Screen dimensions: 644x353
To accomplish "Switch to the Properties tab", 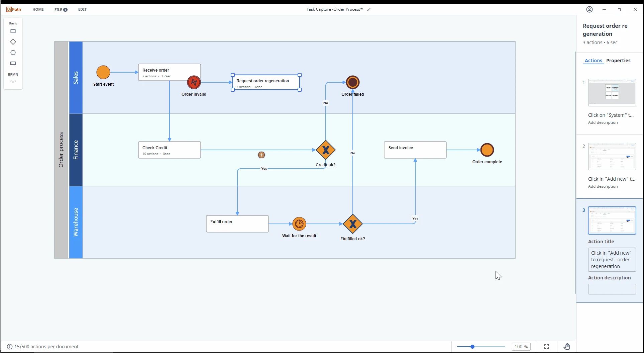I will tap(618, 61).
